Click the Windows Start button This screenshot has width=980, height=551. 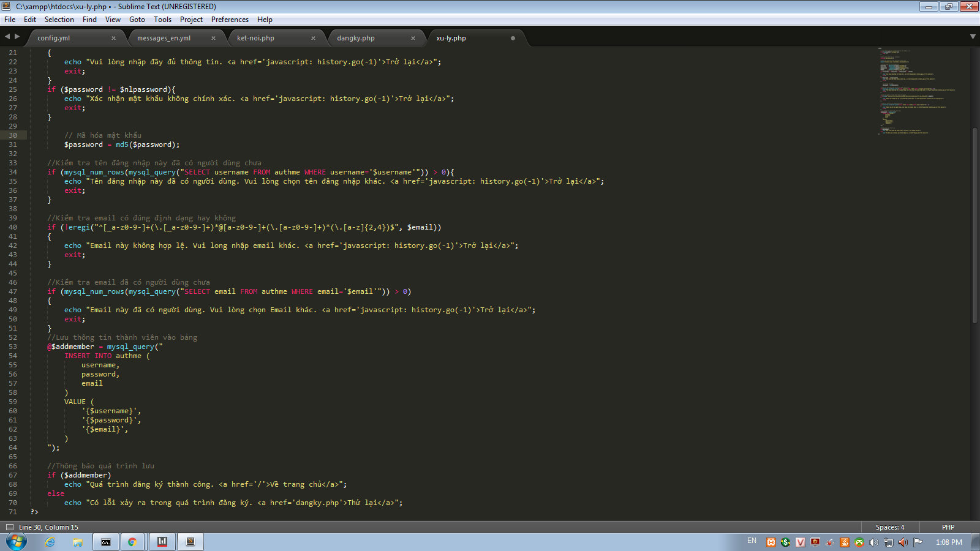click(17, 542)
